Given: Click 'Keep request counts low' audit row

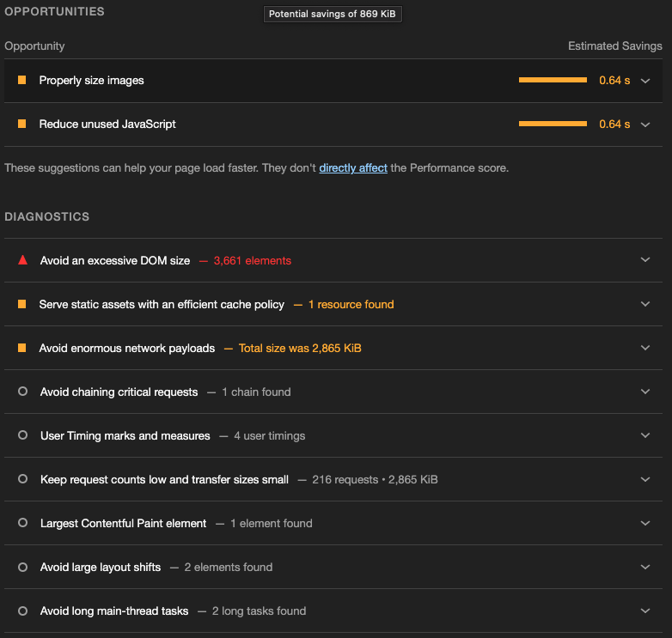Looking at the screenshot, I should tap(164, 479).
